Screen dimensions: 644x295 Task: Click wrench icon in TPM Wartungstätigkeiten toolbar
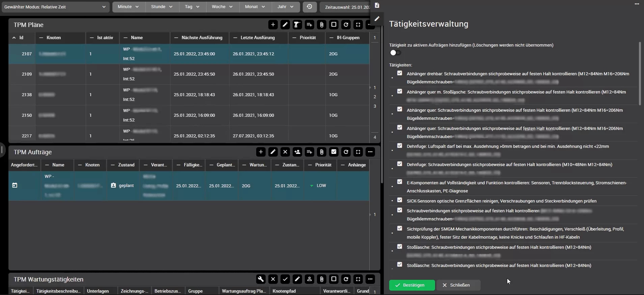pos(261,279)
